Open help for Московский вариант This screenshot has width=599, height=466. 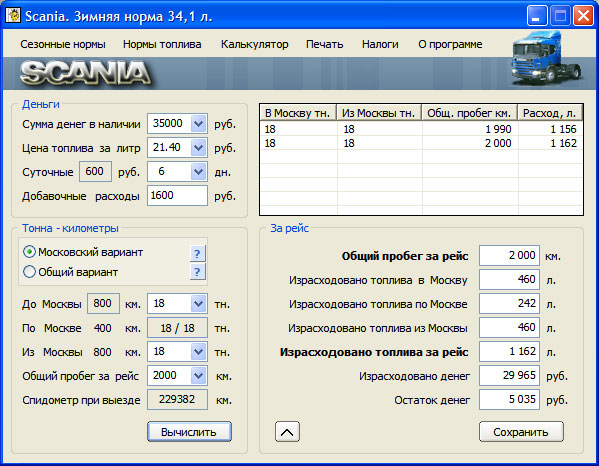click(198, 254)
